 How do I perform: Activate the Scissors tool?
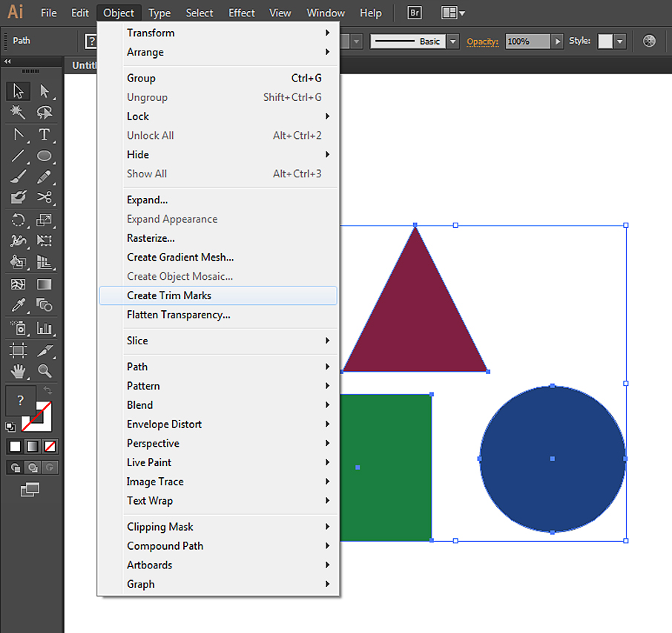coord(45,197)
